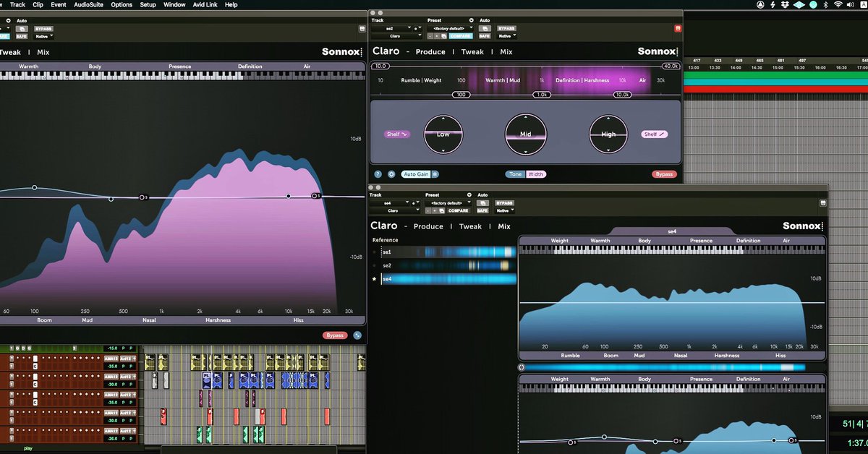Click COMPARE button in se4 plugin window
This screenshot has height=454, width=868.
point(459,211)
